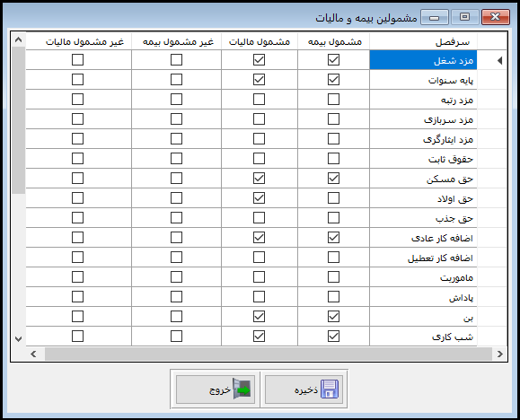
Task: Enable مشمول بیمه for حق اولاد
Action: coord(333,198)
